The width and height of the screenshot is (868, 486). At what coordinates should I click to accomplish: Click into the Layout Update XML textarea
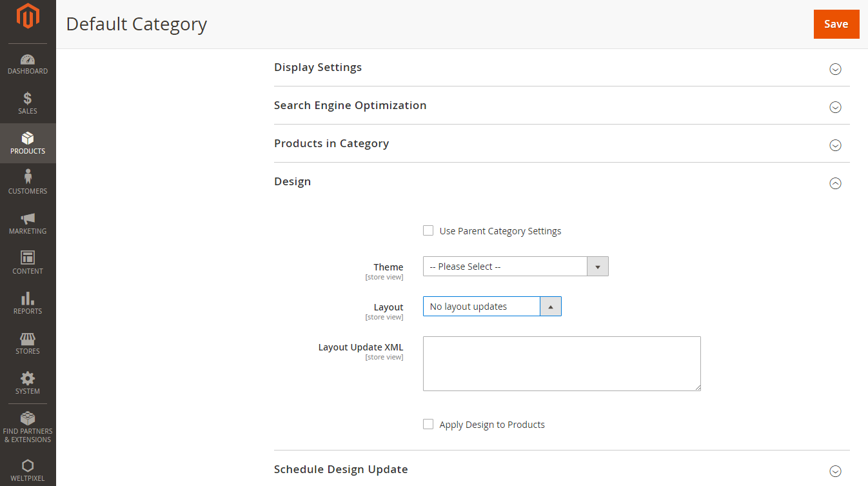point(562,363)
